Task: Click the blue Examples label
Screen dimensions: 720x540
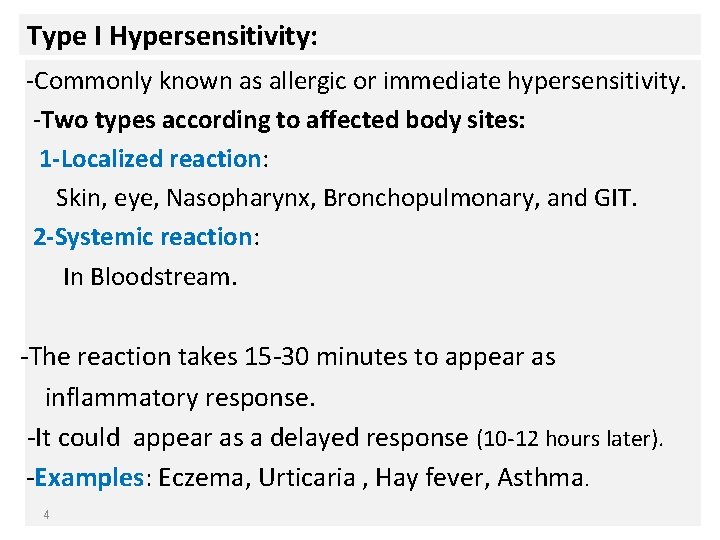Action: point(90,478)
